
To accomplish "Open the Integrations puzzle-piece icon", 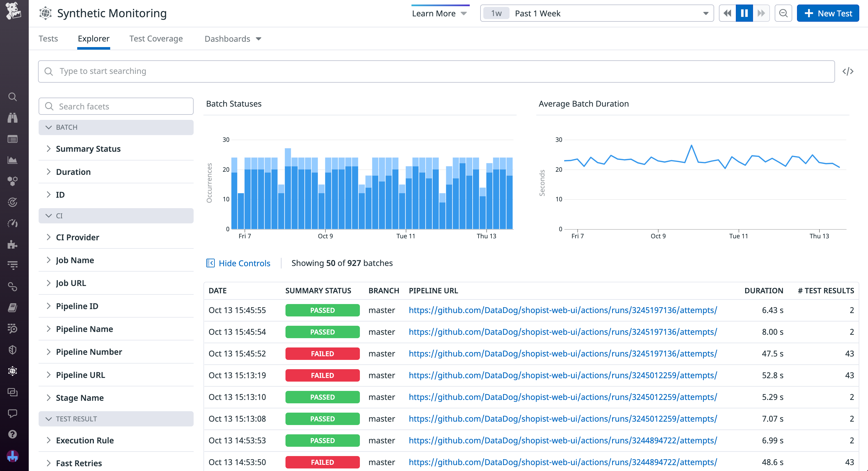I will 12,245.
